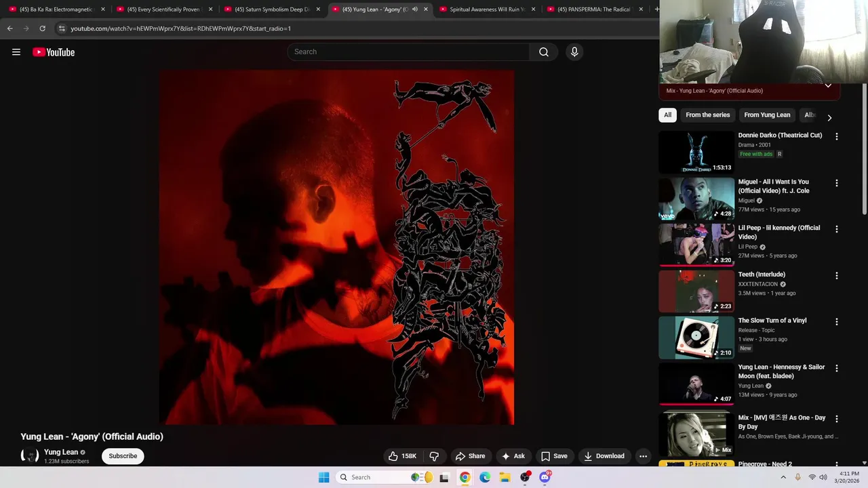Image resolution: width=868 pixels, height=488 pixels.
Task: Save video to a playlist
Action: coord(553,456)
